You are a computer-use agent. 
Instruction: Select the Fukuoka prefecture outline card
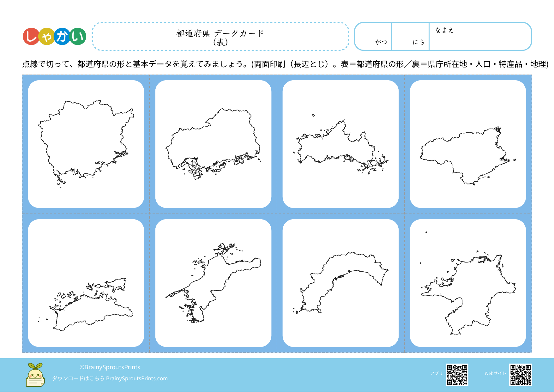tap(468, 283)
